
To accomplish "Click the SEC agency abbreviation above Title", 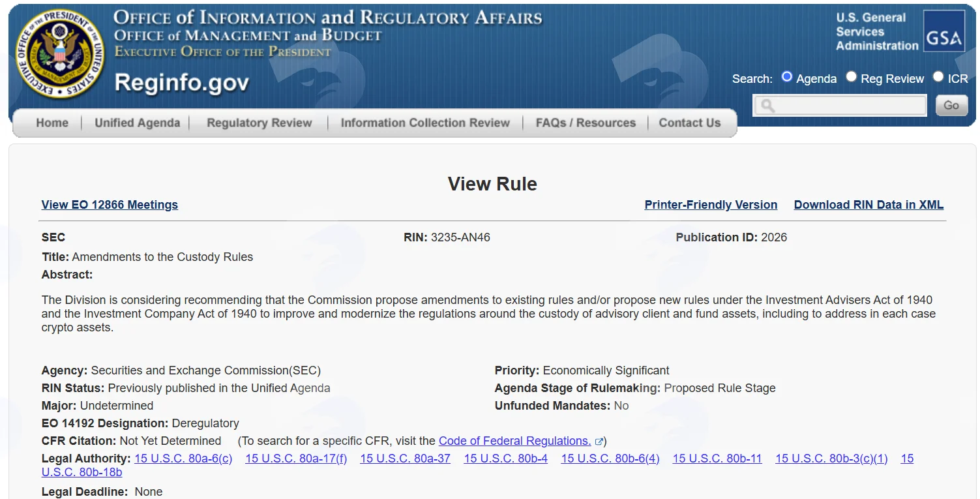I will pyautogui.click(x=53, y=237).
